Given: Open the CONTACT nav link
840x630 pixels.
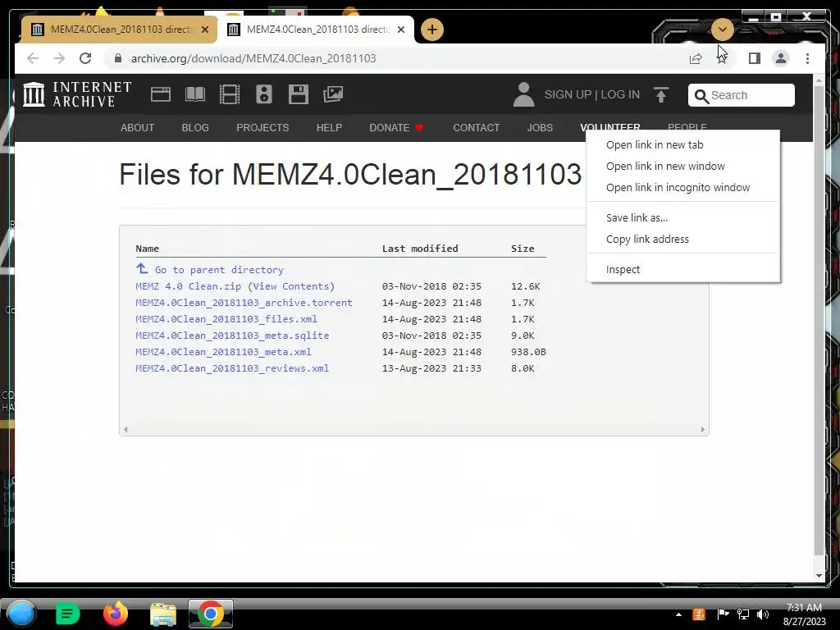Looking at the screenshot, I should point(477,127).
